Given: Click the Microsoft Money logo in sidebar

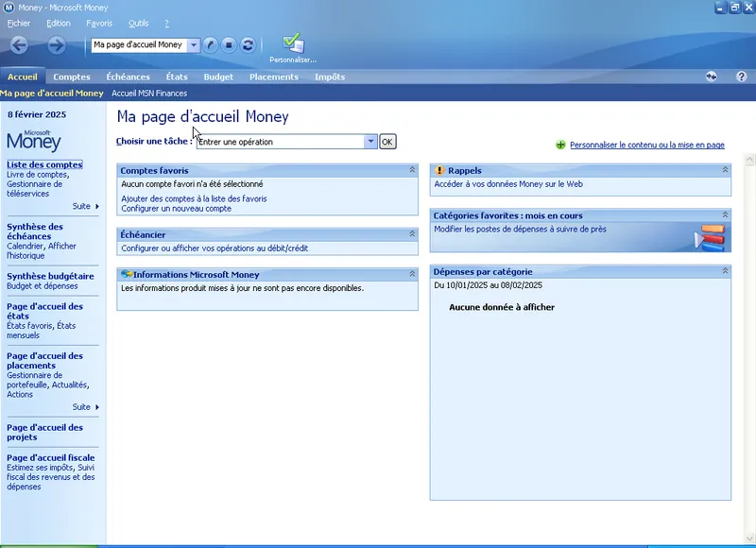Looking at the screenshot, I should point(34,140).
